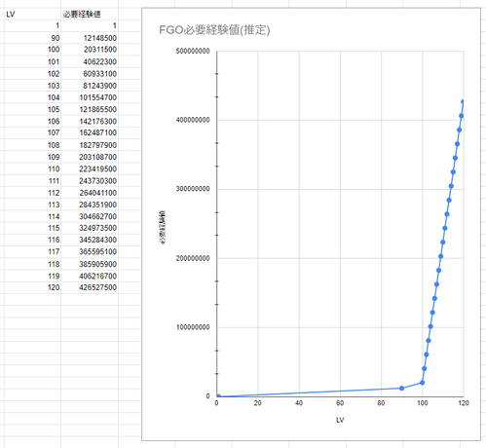Select the cell containing 121865500
The height and width of the screenshot is (448, 486).
click(90, 109)
